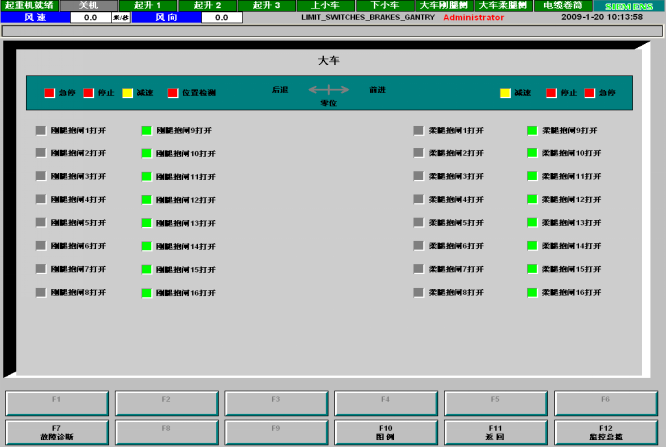Click the red 位置检测 indicator in the legend
667x448 pixels.
173,93
